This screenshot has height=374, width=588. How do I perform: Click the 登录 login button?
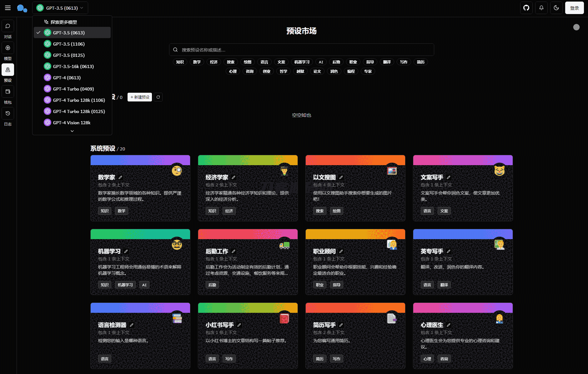(575, 8)
